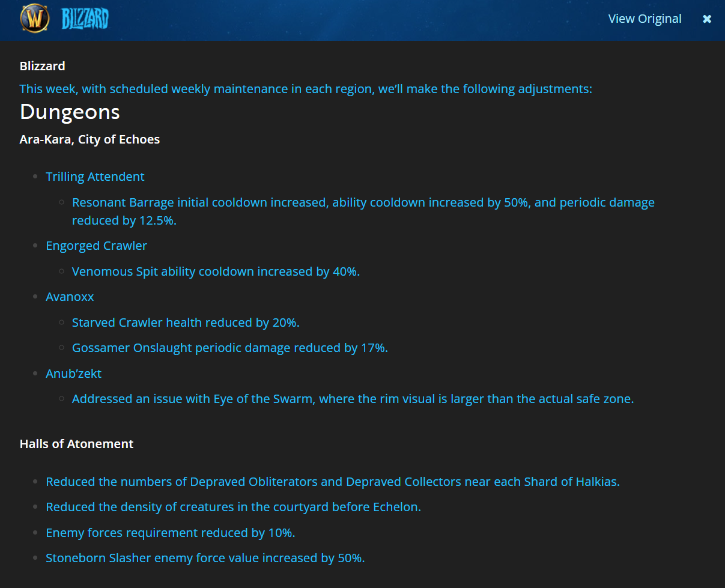Select the Halls of Atonement heading
Image resolution: width=725 pixels, height=588 pixels.
click(76, 444)
